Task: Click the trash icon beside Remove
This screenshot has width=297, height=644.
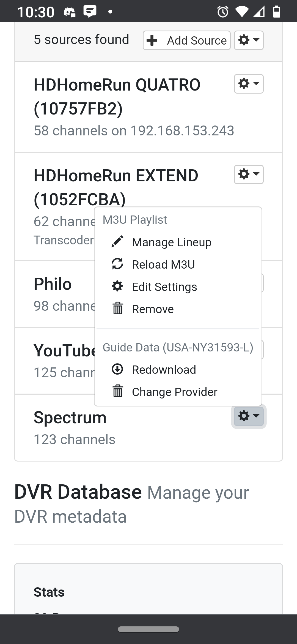Action: pos(118,308)
